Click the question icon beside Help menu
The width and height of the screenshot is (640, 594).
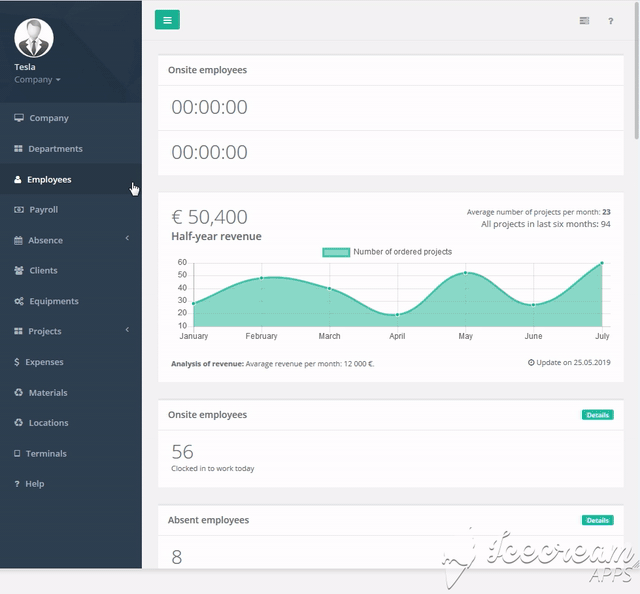click(x=17, y=484)
